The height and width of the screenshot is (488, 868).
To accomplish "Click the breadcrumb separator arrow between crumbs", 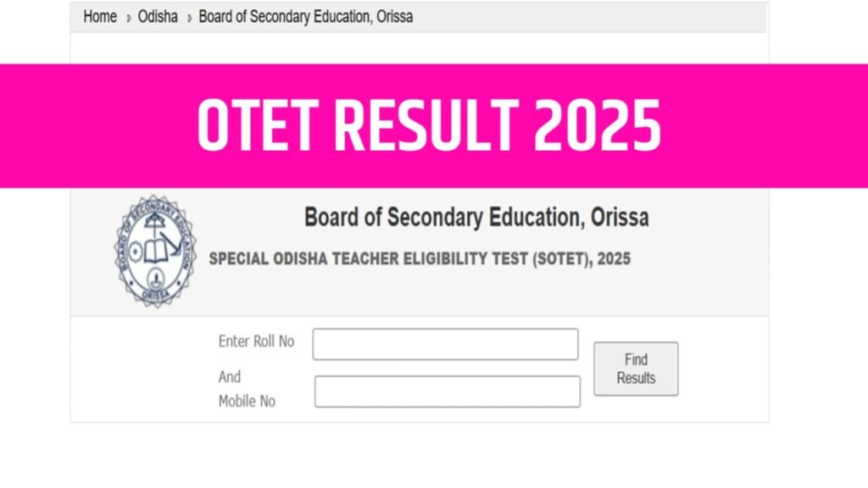I will point(127,16).
